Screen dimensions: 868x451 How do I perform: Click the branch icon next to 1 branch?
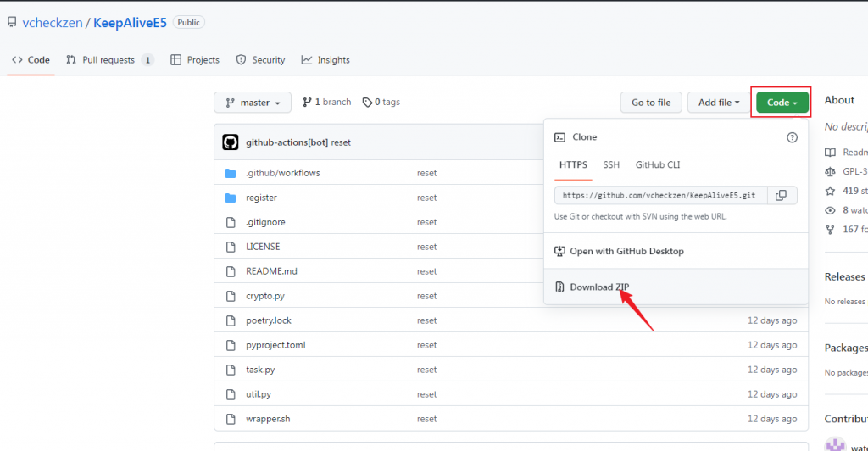coord(307,103)
